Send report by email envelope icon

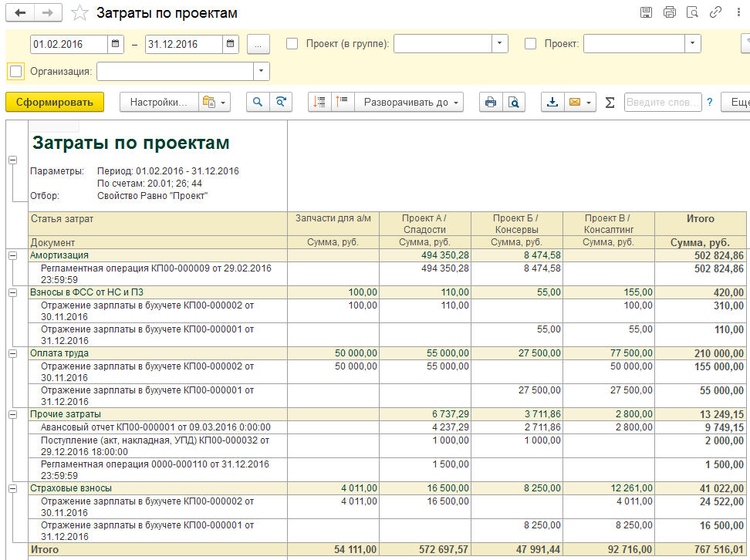(574, 102)
